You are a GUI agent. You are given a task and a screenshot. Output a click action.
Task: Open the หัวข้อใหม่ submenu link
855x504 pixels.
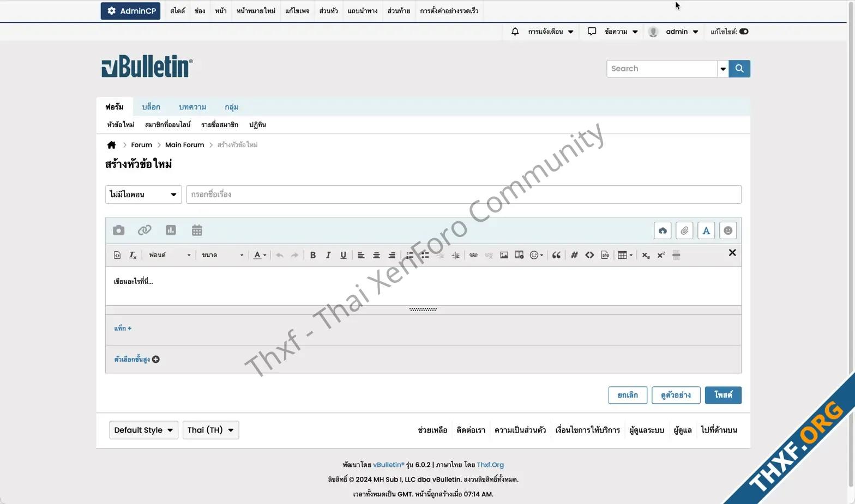point(121,125)
